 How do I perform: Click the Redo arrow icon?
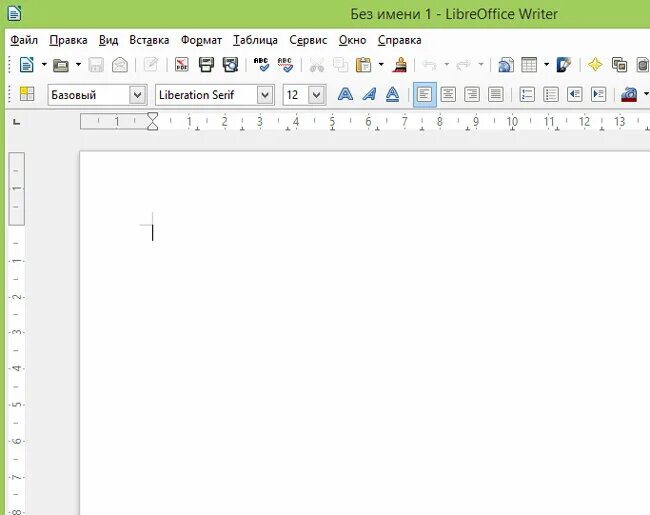click(463, 65)
